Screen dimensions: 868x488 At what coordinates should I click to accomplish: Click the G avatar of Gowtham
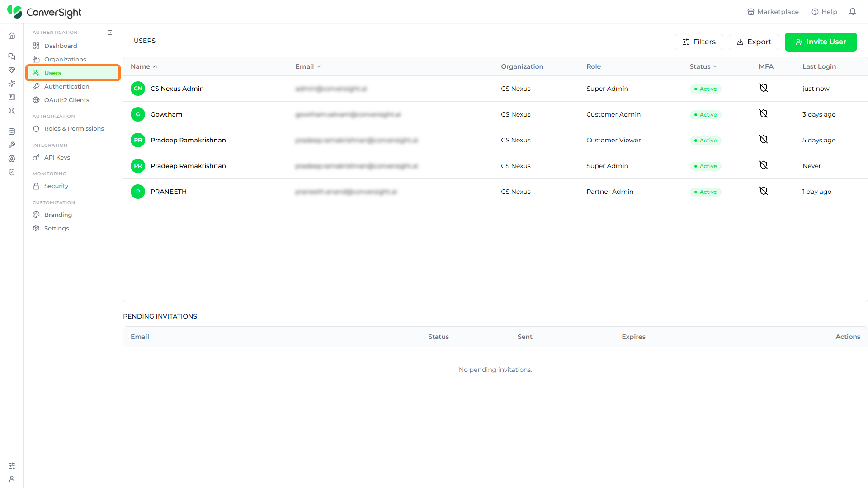(138, 114)
